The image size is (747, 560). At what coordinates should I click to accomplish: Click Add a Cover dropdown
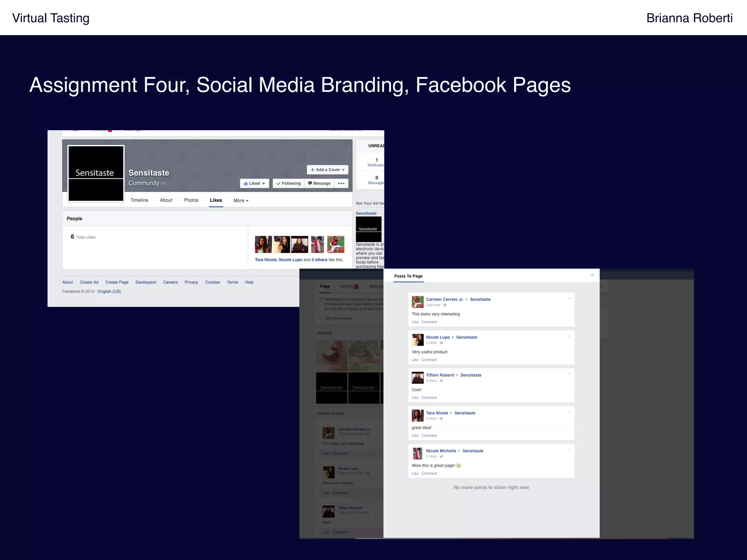coord(328,170)
